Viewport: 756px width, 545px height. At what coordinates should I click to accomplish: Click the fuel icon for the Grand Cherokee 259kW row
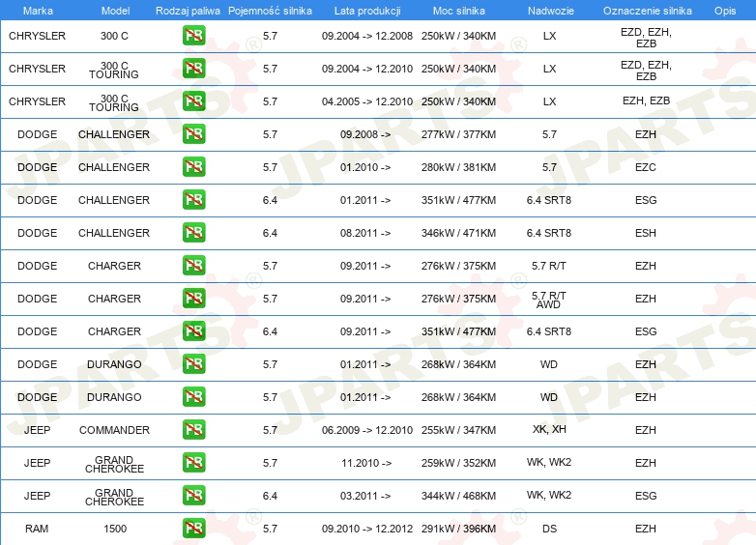193,463
